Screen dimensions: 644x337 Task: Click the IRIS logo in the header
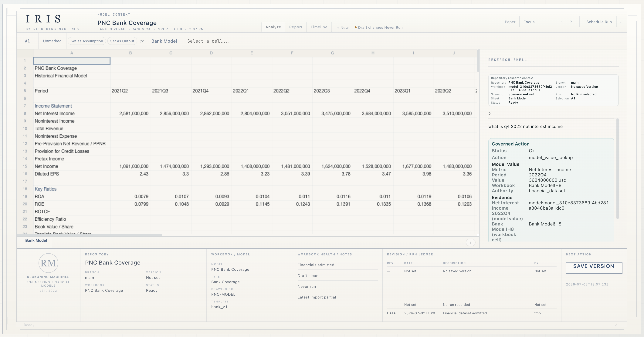pyautogui.click(x=43, y=19)
